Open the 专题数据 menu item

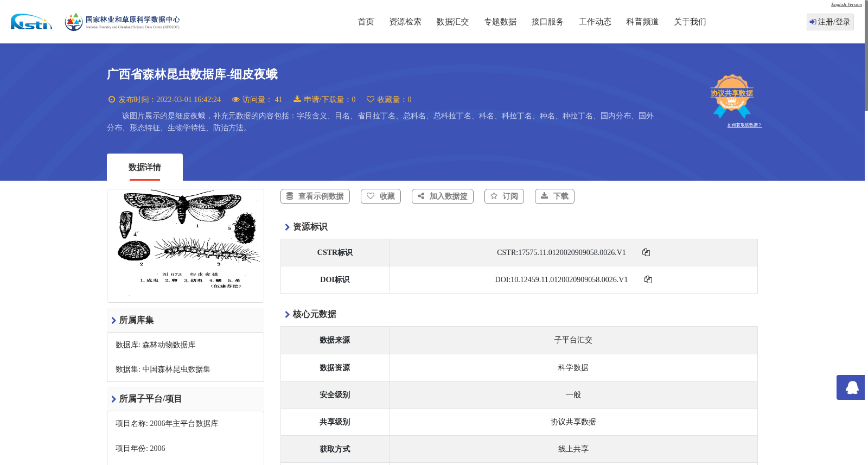tap(500, 22)
